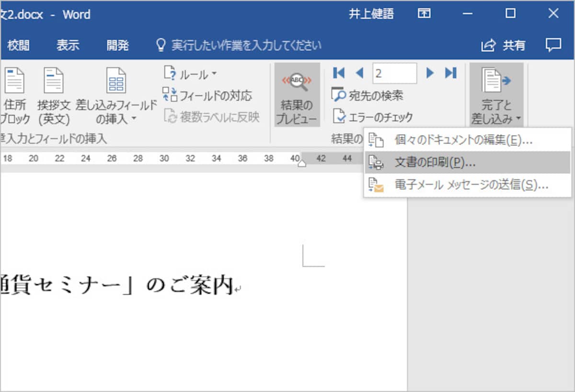
Task: Click the 共有 share button
Action: coord(504,46)
